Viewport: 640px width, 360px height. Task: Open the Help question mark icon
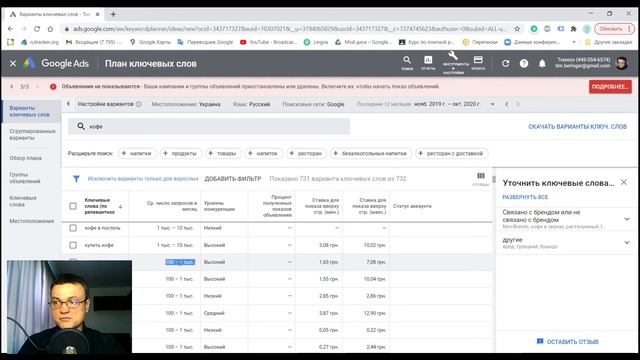click(524, 63)
